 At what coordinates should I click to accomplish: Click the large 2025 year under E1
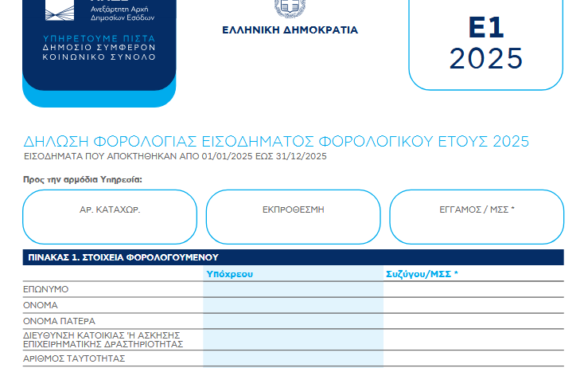pos(486,59)
